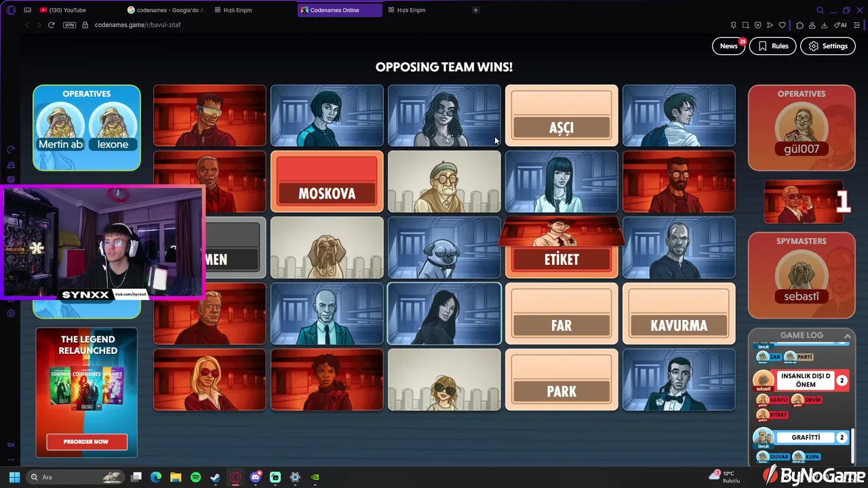Click the Windows taskbar search box
Image resolution: width=868 pixels, height=488 pixels.
coord(76,477)
